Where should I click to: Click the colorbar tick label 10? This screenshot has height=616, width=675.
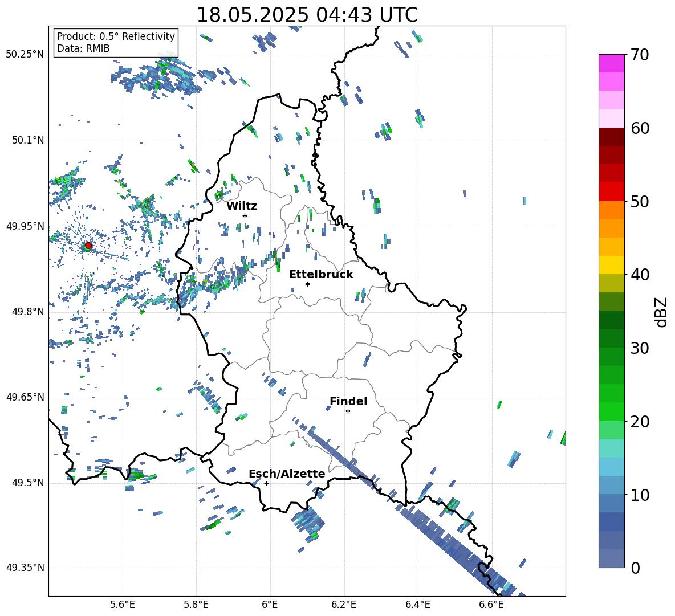click(639, 495)
